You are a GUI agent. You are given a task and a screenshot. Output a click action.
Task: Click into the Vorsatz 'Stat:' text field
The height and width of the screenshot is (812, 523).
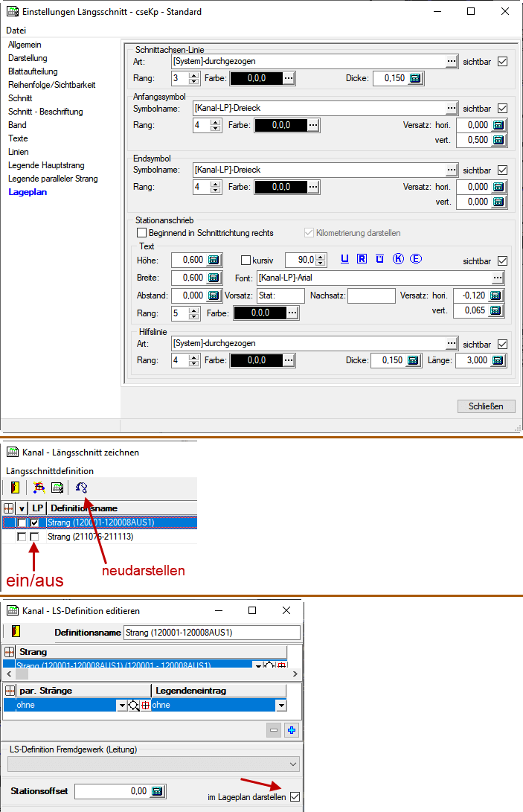click(280, 295)
